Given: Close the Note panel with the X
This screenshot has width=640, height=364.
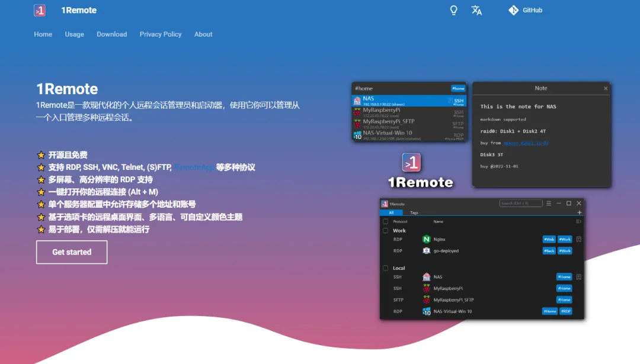Looking at the screenshot, I should 605,88.
